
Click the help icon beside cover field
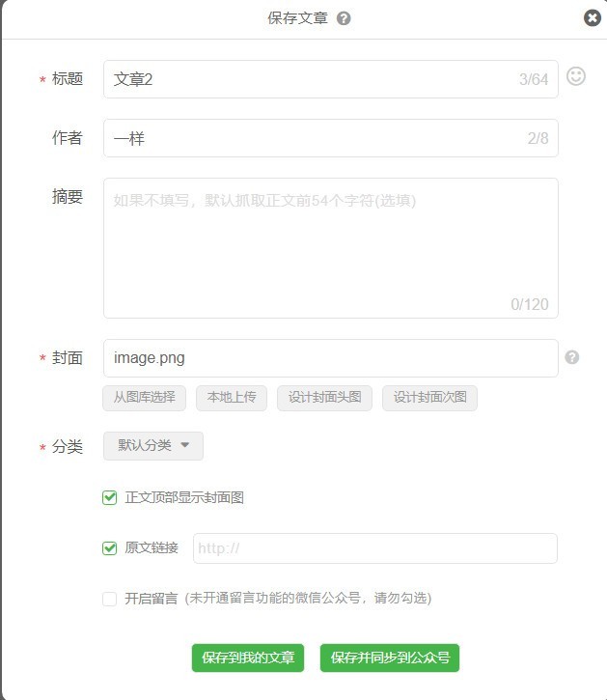pos(572,357)
